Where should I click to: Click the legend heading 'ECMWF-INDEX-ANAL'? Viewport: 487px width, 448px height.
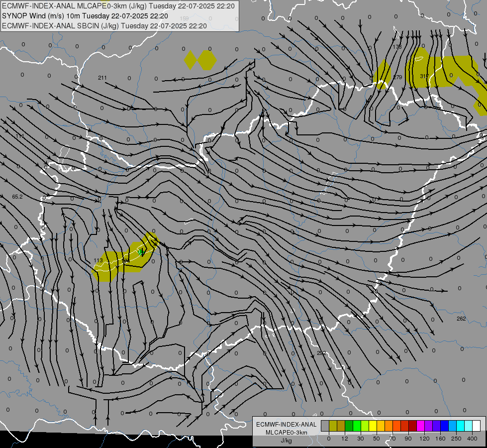pos(286,425)
